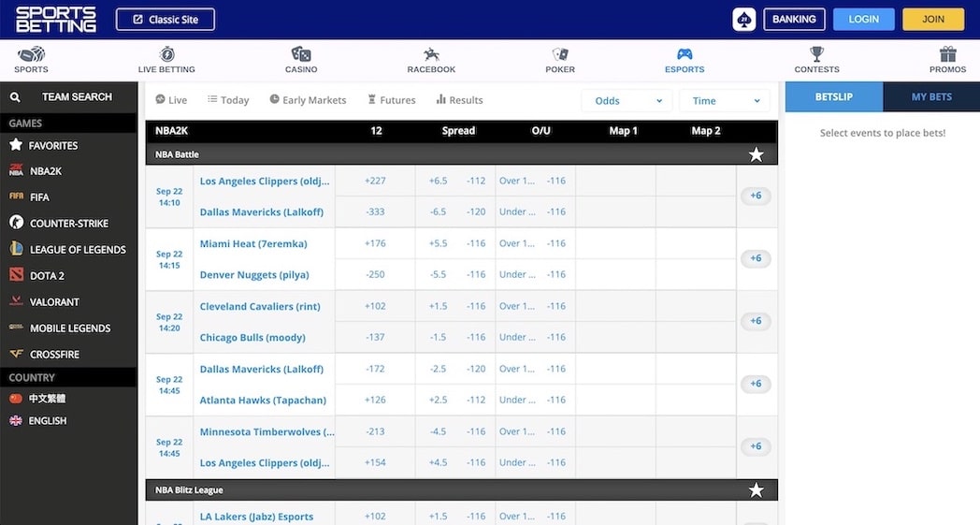Viewport: 980px width, 525px height.
Task: Bet Clippers spread +6.5 -112
Action: click(x=455, y=181)
